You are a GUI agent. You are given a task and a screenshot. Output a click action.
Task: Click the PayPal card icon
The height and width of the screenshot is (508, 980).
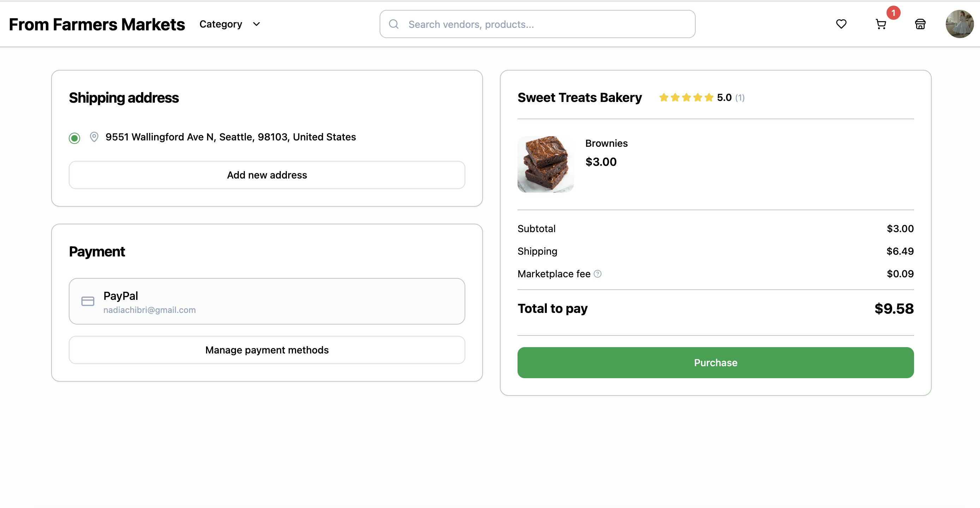[x=88, y=301]
